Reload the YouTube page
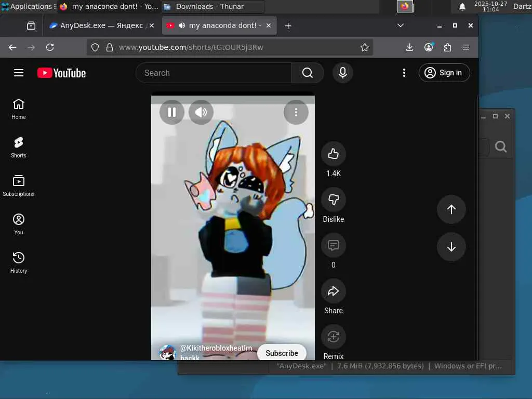532x399 pixels. coord(50,47)
